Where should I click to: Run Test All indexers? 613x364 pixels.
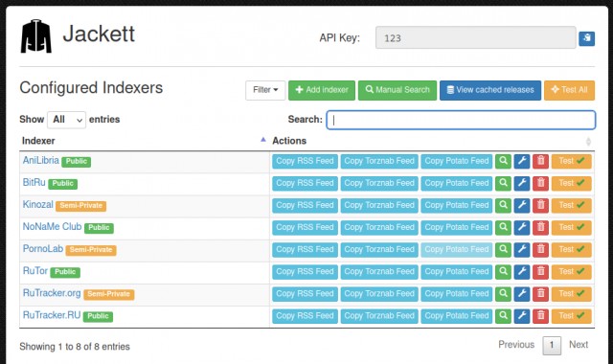click(x=569, y=90)
